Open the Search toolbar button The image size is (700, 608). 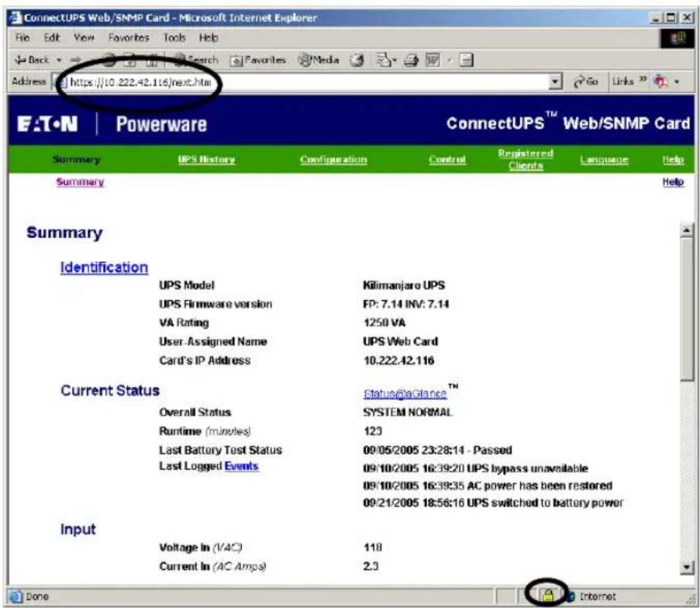point(195,60)
